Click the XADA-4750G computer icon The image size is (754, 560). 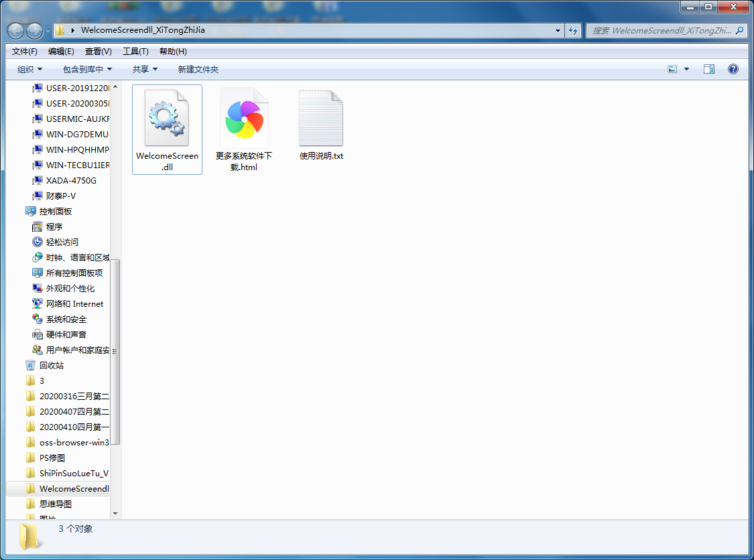(x=37, y=180)
